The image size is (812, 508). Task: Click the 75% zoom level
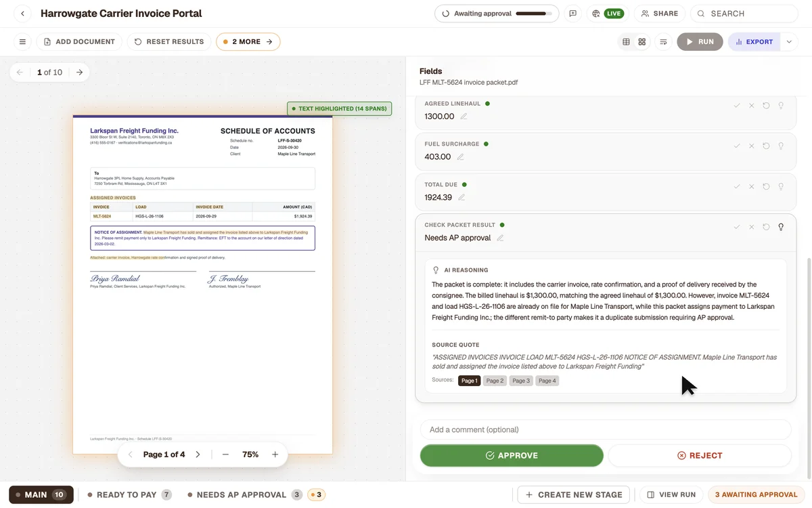coord(250,454)
